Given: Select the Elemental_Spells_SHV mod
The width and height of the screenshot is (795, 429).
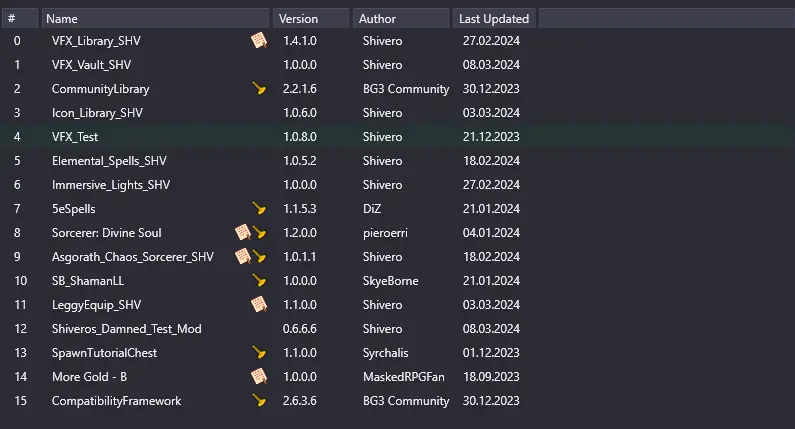Looking at the screenshot, I should click(x=398, y=161).
